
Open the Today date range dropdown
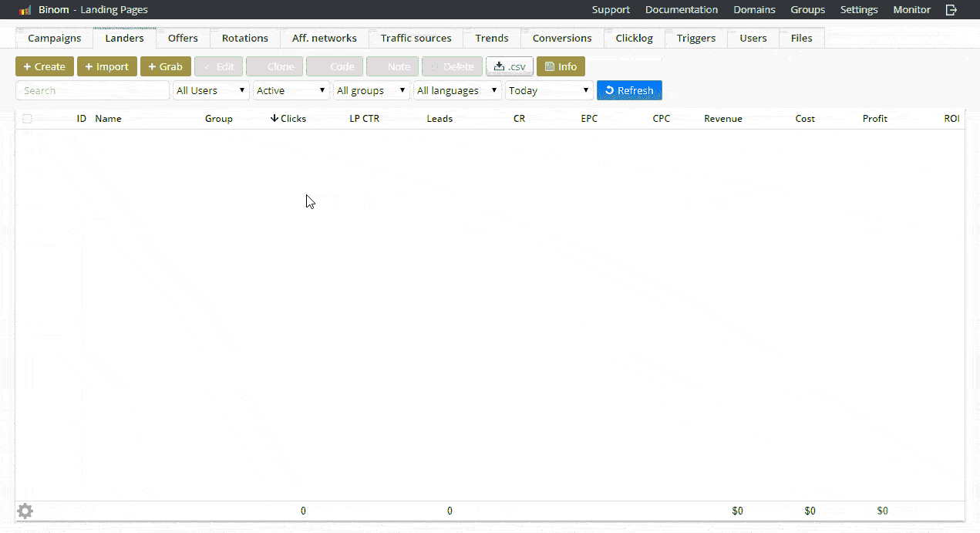(550, 90)
